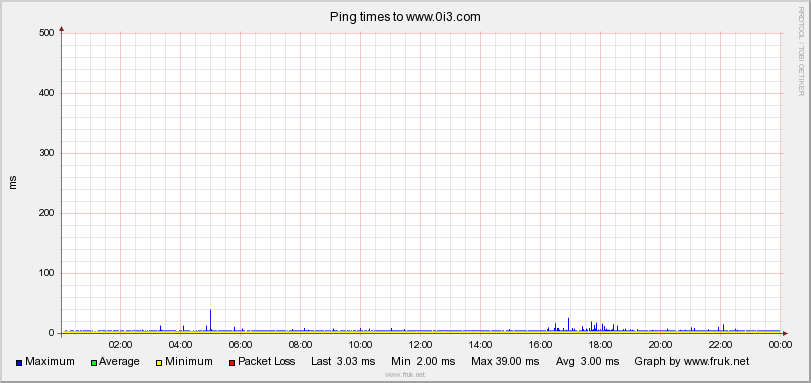Click the ms y-axis unit label
Screen dimensions: 811x383
point(13,183)
